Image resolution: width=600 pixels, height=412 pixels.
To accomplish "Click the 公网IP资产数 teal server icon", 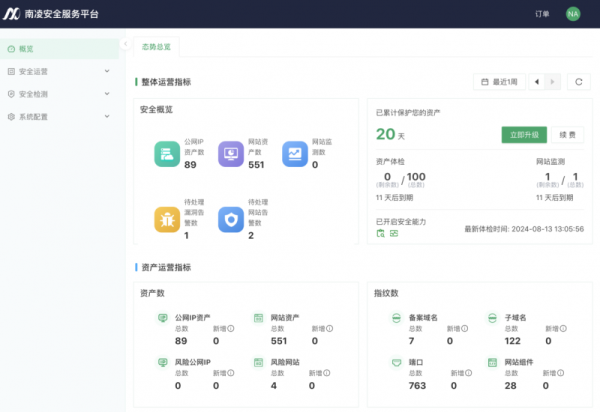I will 167,153.
